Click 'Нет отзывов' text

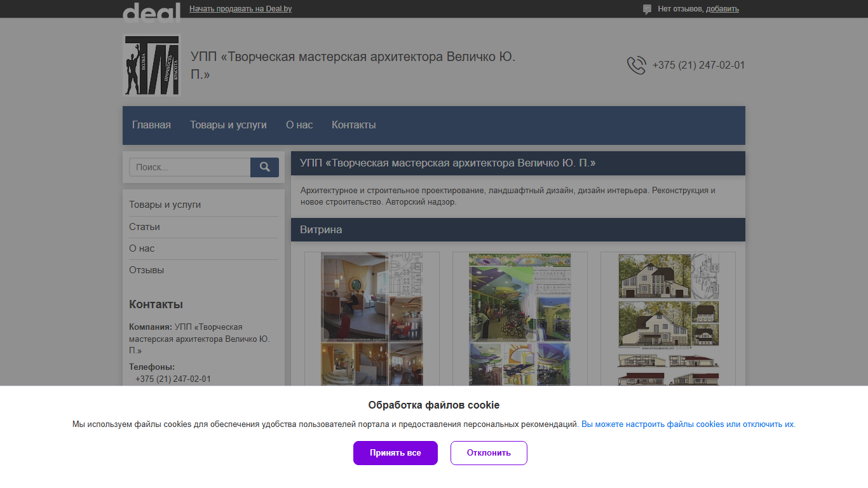680,9
